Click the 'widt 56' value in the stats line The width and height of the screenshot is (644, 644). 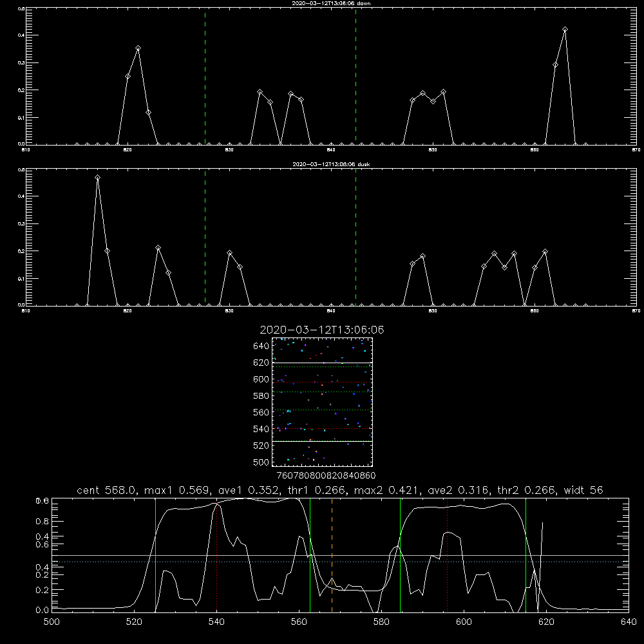tap(583, 490)
